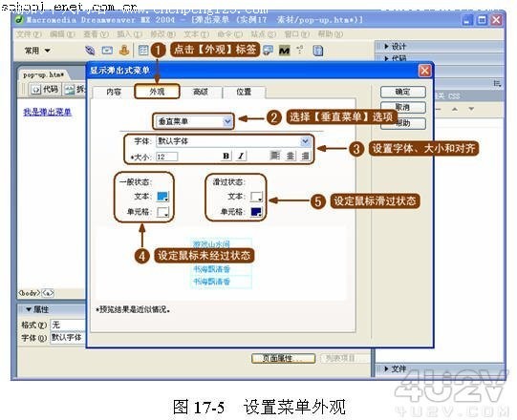Open the 垂直菜单 orientation dropdown
This screenshot has width=517, height=420.
coord(193,121)
